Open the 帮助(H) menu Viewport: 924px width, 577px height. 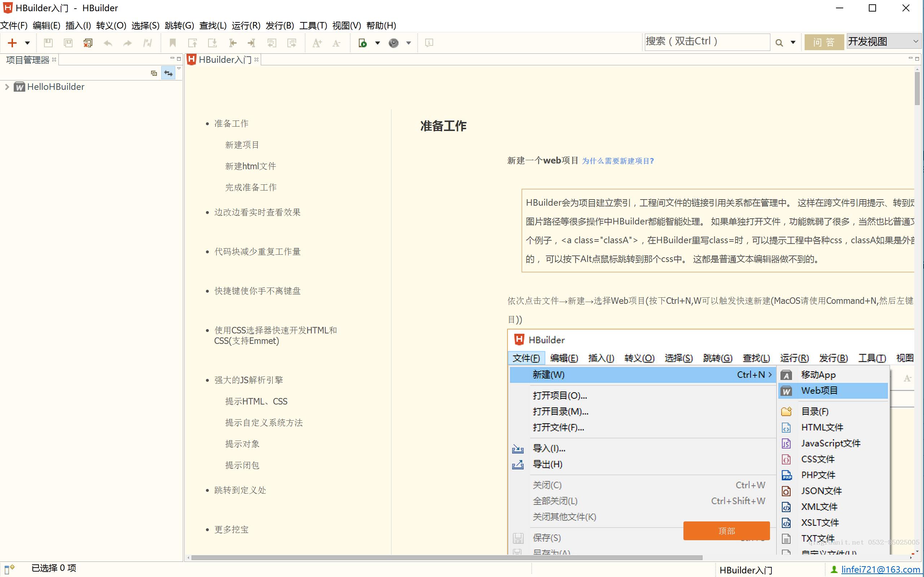381,25
